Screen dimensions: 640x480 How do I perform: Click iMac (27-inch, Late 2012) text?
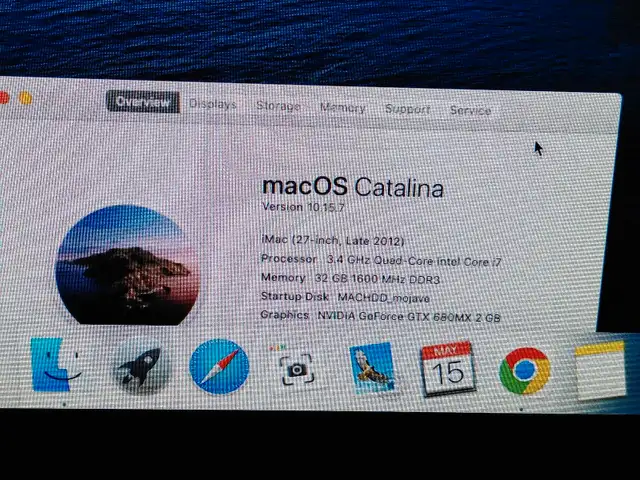click(x=333, y=240)
